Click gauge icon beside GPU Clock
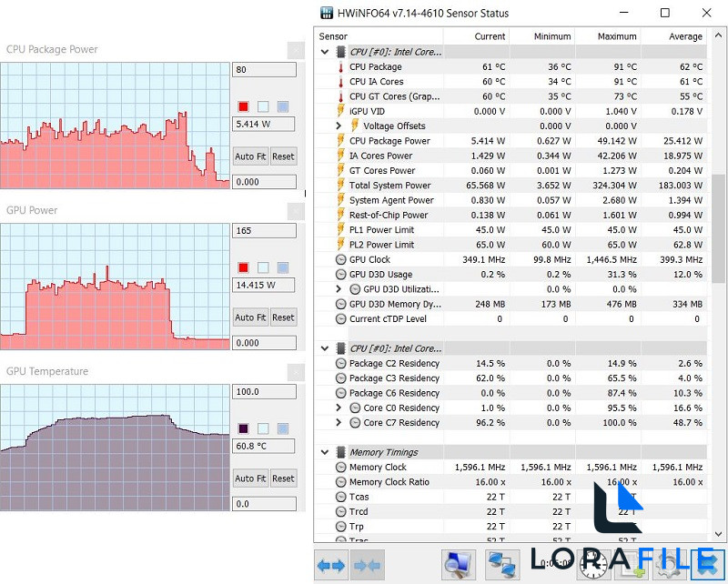Viewport: 728px width, 584px height. tap(340, 259)
